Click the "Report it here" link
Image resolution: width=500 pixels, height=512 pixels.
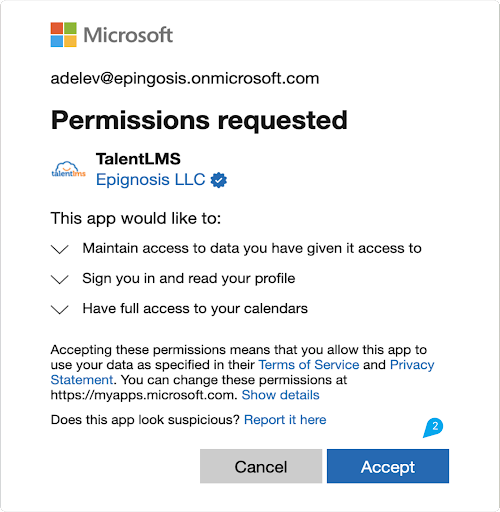point(285,420)
